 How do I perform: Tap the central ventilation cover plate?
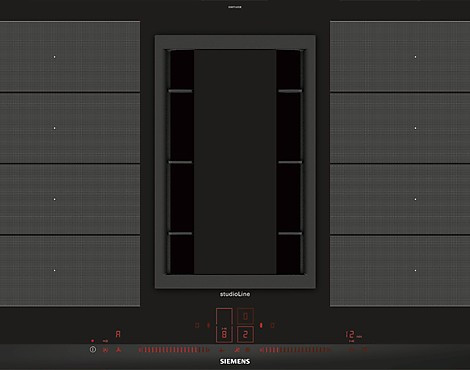click(235, 162)
